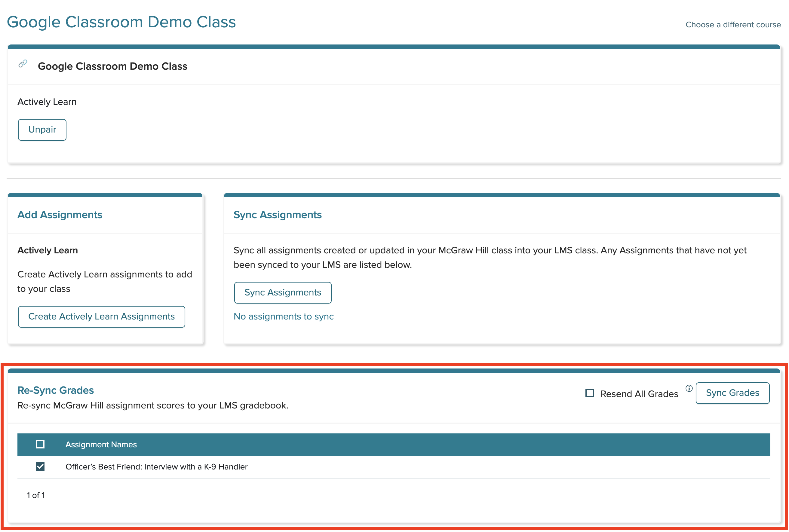Click the bold Actively Learn label in Add Assignments
This screenshot has height=532, width=789.
click(48, 250)
